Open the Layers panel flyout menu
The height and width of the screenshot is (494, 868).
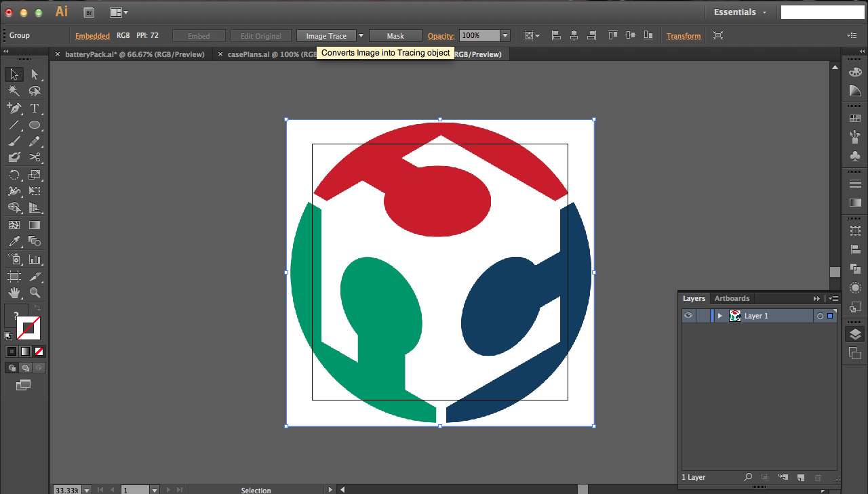tap(833, 298)
